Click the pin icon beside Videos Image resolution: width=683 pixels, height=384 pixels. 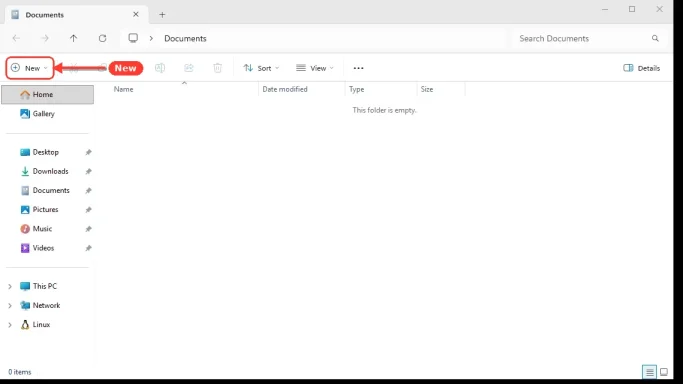88,248
